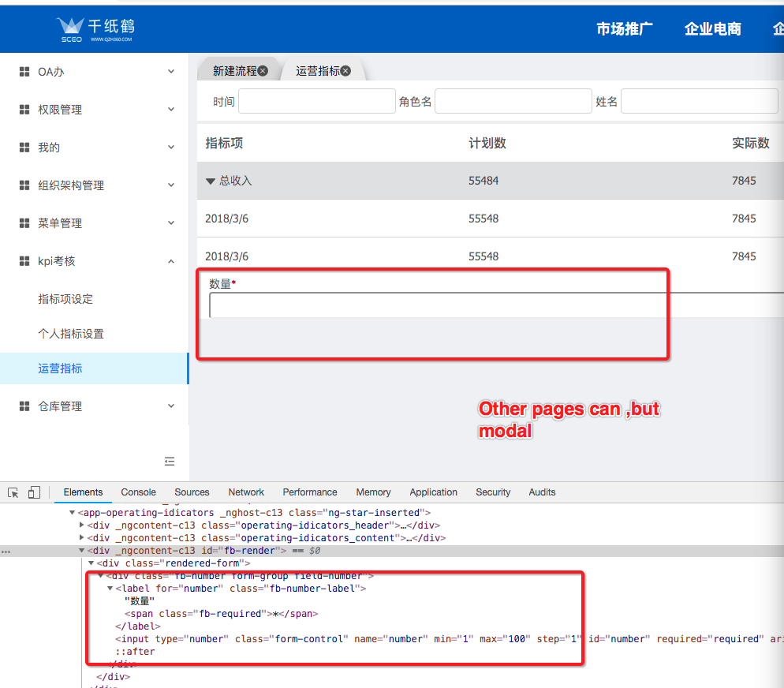Click the grid icon beside kpi考核
Viewport: 784px width, 688px height.
(24, 261)
